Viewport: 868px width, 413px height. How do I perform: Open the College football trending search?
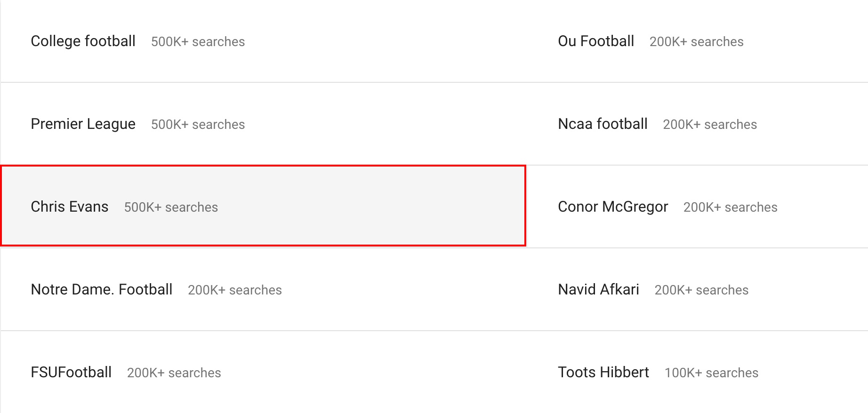[x=83, y=41]
